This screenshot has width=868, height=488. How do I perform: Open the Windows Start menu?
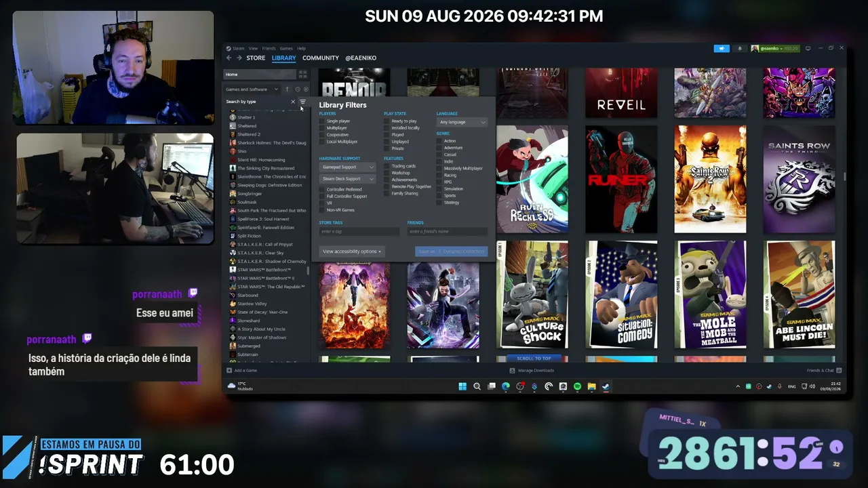[x=462, y=386]
